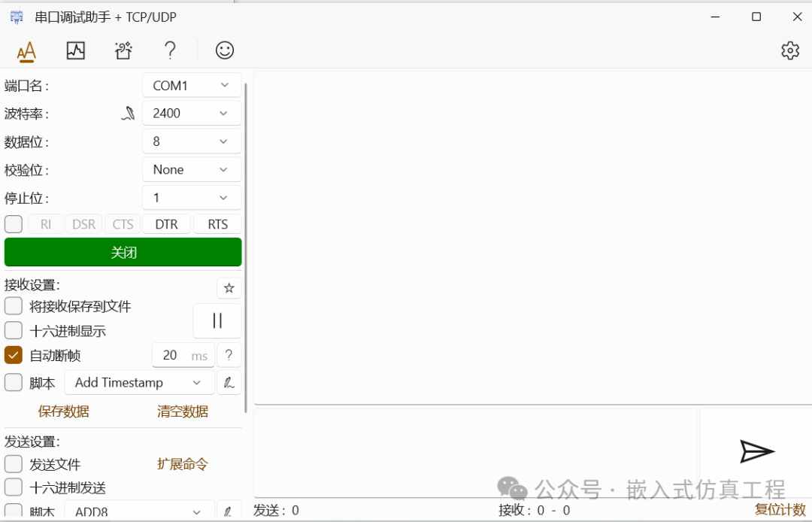Click the star icon beside 接收设置
This screenshot has width=812, height=522.
point(229,288)
